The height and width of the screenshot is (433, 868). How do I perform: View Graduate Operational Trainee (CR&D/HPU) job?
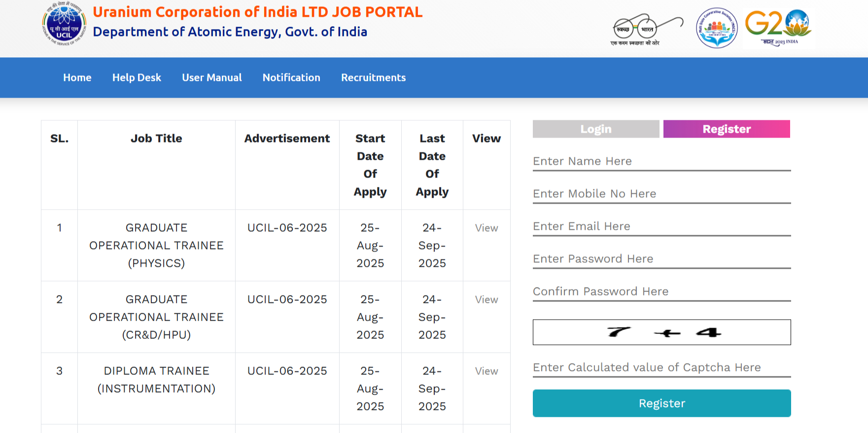tap(486, 299)
